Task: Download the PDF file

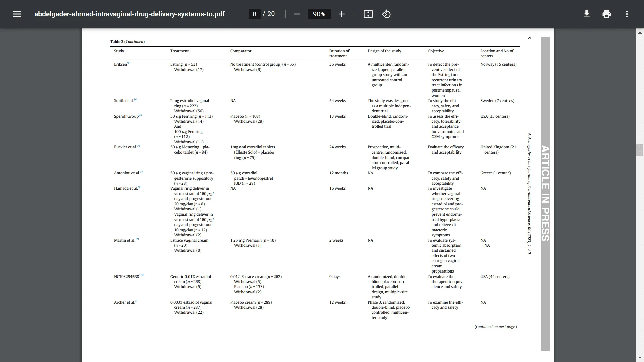Action: [586, 14]
